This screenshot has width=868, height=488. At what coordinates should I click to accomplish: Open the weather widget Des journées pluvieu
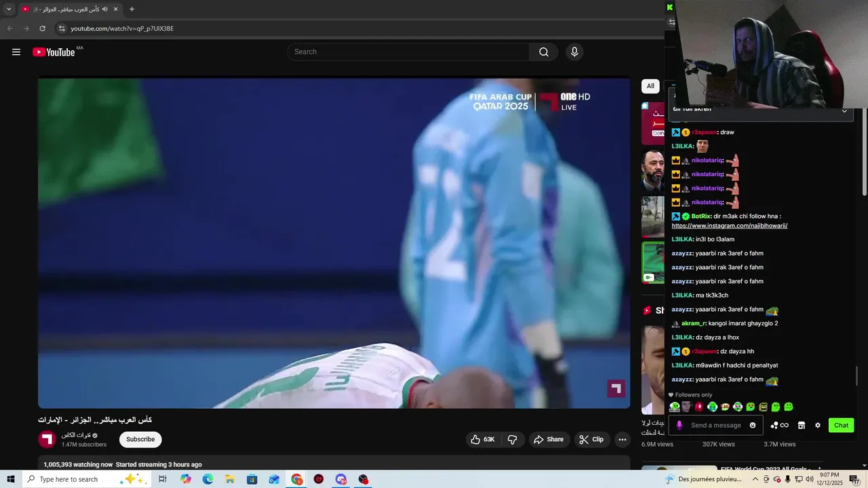pos(703,479)
